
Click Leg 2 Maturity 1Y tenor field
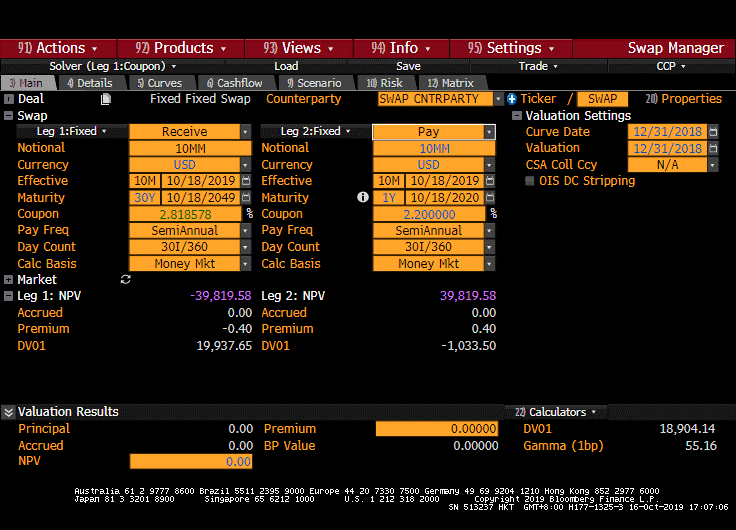(389, 198)
